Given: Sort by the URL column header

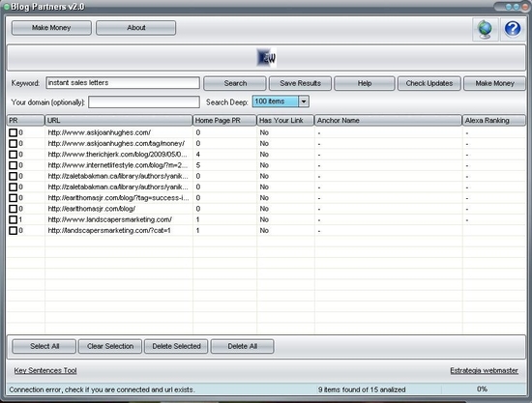Looking at the screenshot, I should coord(119,121).
